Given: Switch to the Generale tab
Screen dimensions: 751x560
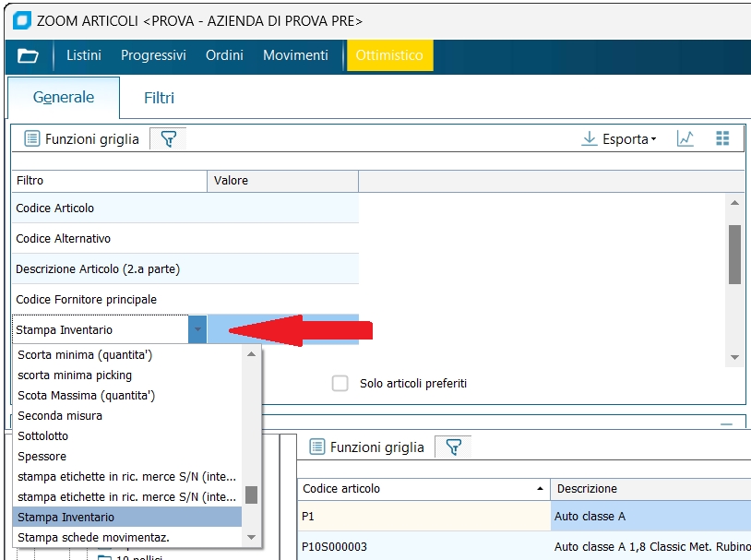Looking at the screenshot, I should click(64, 97).
